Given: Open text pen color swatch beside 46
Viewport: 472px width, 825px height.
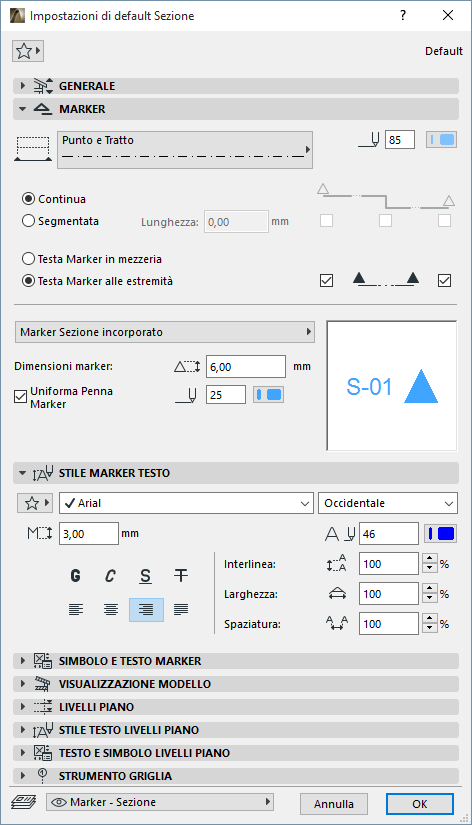Looking at the screenshot, I should coord(440,534).
